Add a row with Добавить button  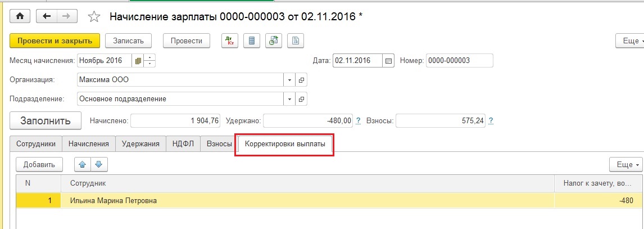[x=39, y=164]
